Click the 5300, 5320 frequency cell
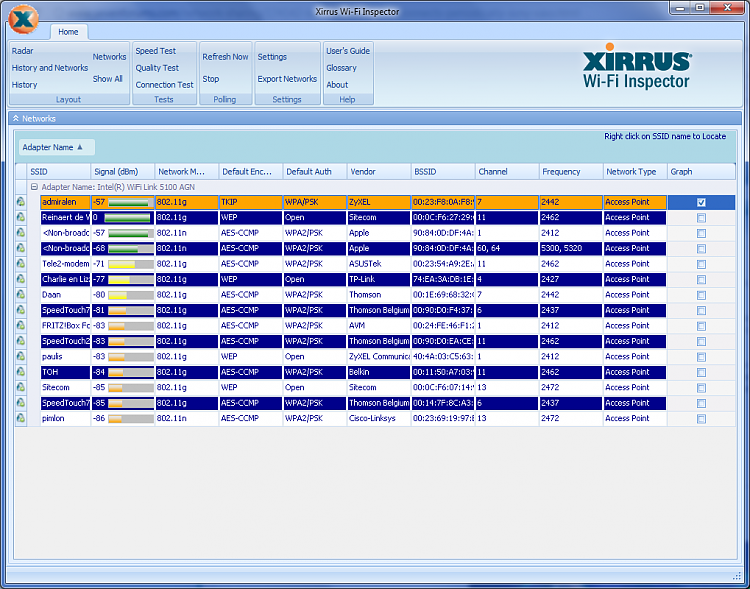 coord(571,248)
